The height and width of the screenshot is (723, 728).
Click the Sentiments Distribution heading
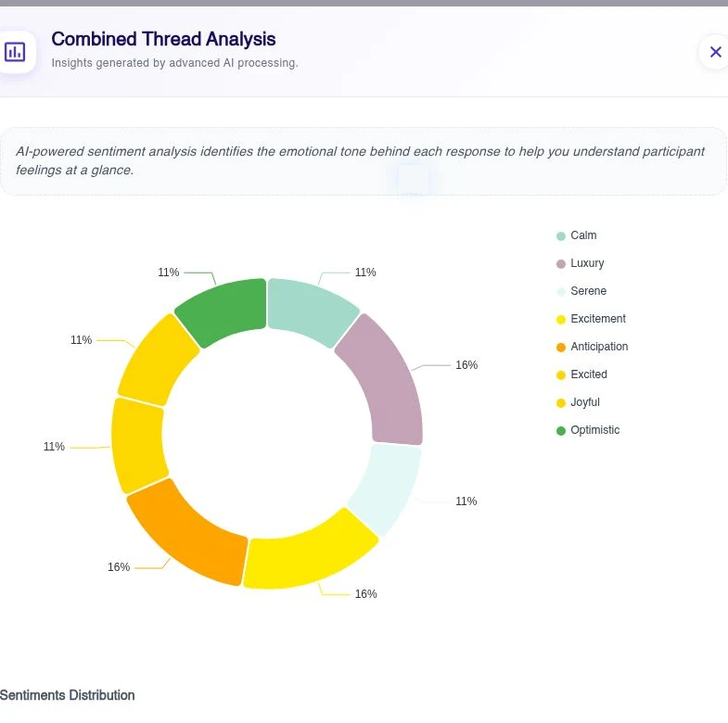pyautogui.click(x=68, y=695)
